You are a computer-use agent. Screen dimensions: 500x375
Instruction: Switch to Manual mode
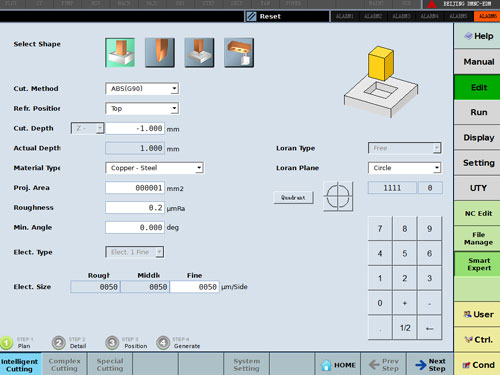coord(477,62)
